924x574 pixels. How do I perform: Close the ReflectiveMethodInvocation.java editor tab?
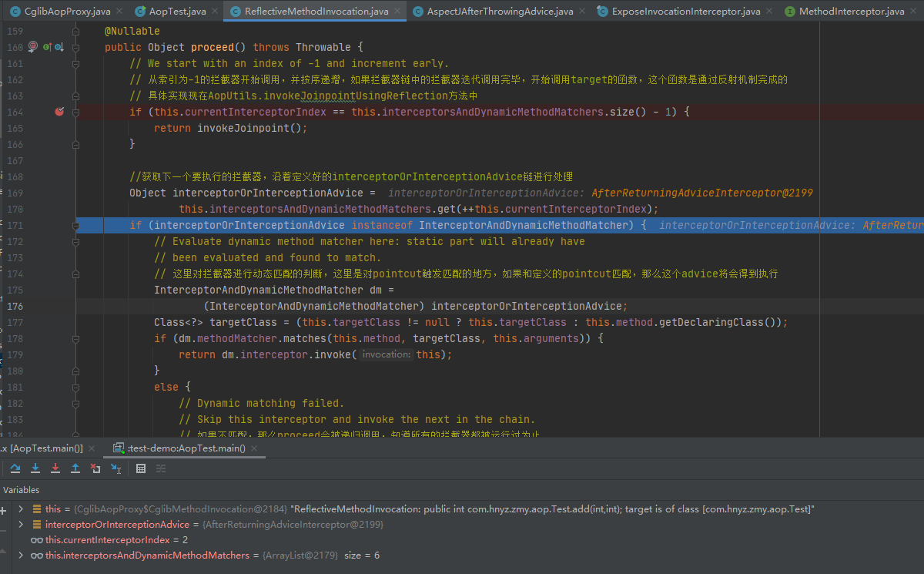(x=397, y=12)
